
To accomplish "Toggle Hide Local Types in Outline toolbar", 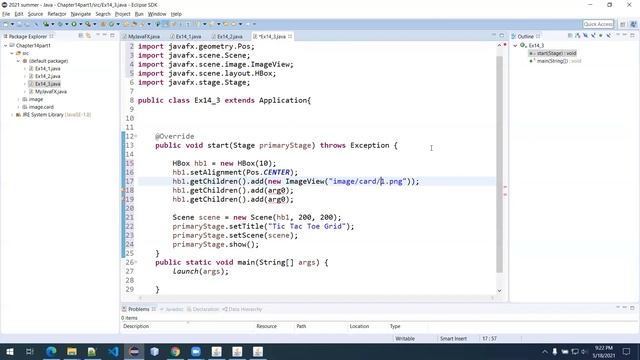I will tap(609, 36).
